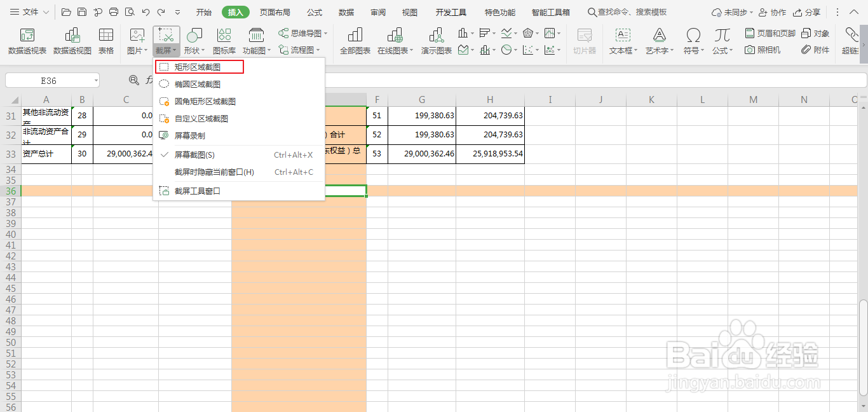
Task: Insert a radar chart from ribbon
Action: click(x=527, y=33)
